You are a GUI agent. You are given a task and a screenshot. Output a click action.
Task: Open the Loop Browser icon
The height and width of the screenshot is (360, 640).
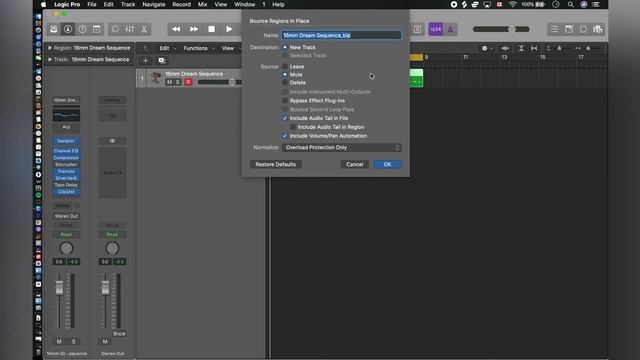(583, 29)
